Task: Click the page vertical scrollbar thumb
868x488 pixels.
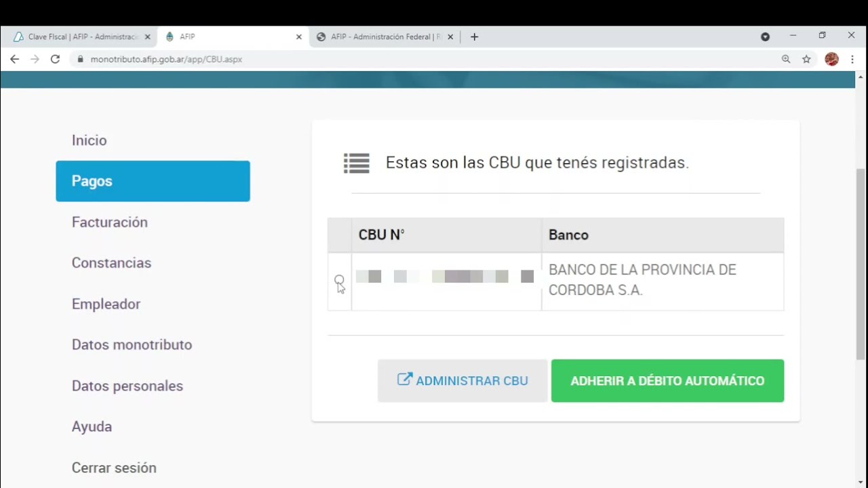Action: [x=861, y=264]
